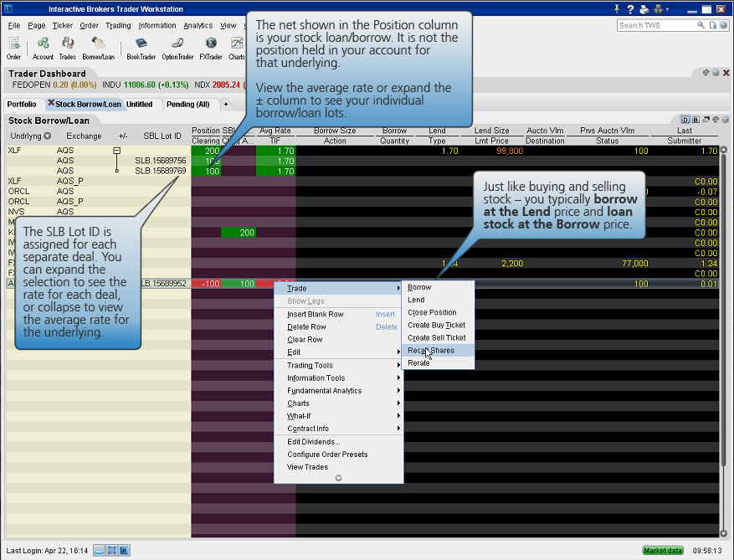This screenshot has width=734, height=560.
Task: Click the detach window icon in Borrow/Loan header
Action: tap(706, 120)
